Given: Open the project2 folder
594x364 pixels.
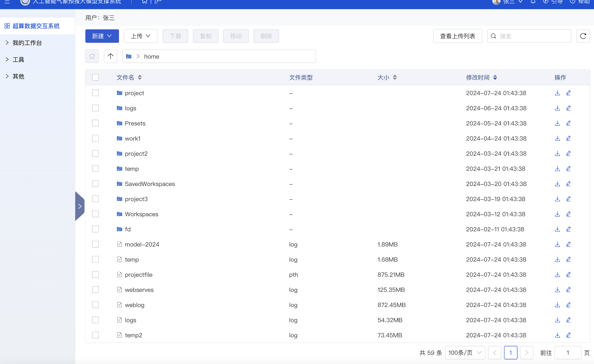Looking at the screenshot, I should point(136,154).
